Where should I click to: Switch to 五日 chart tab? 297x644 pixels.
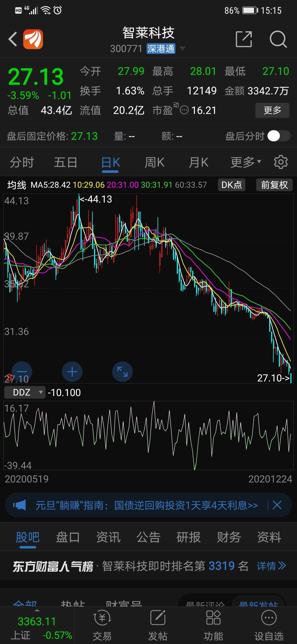pos(66,162)
